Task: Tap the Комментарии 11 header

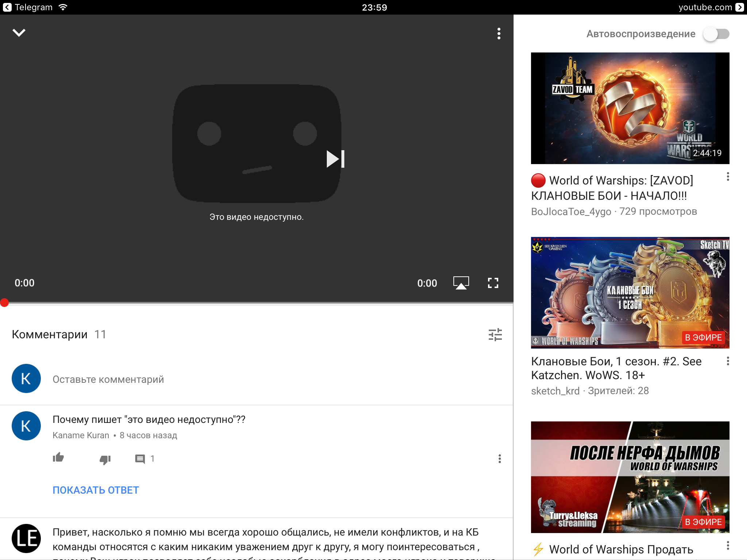Action: tap(59, 334)
